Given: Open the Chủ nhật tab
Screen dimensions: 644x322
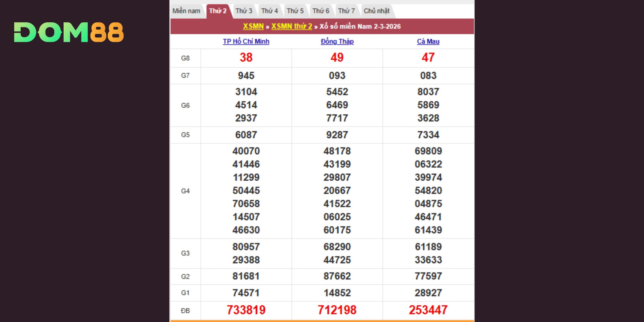Looking at the screenshot, I should tap(377, 11).
